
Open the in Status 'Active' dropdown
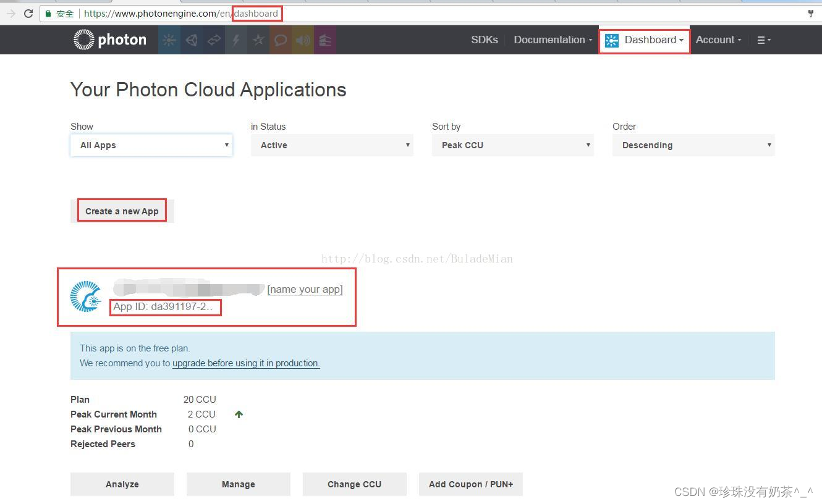click(332, 145)
